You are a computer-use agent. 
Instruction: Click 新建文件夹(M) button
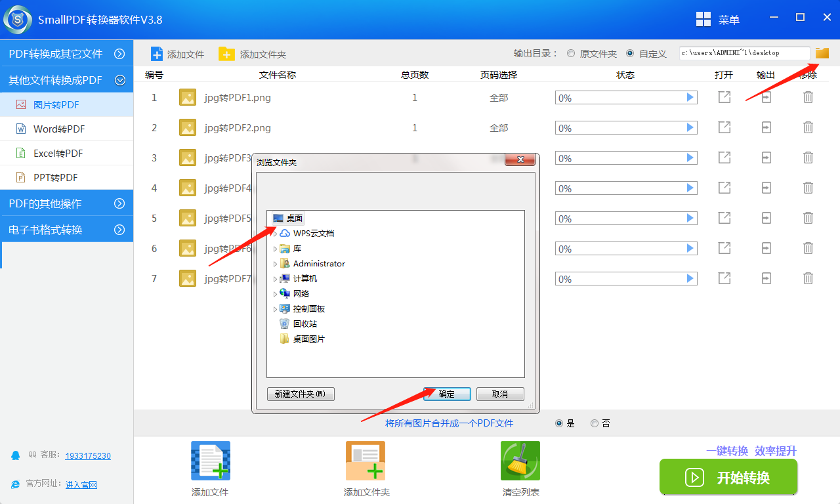click(x=301, y=394)
